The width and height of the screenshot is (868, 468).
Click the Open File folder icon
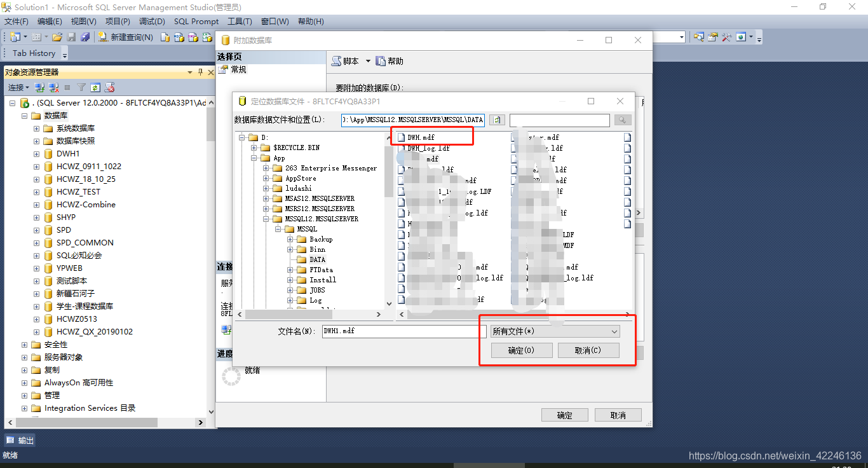pos(57,38)
